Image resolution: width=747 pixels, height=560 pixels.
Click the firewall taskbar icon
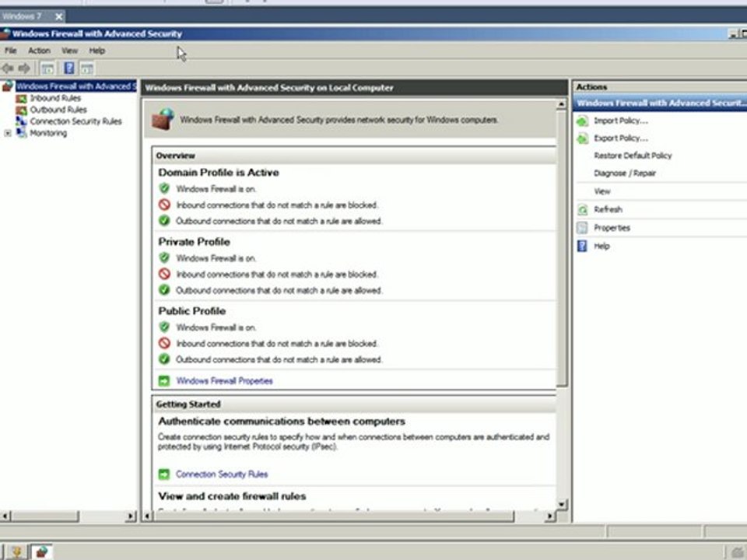coord(42,552)
